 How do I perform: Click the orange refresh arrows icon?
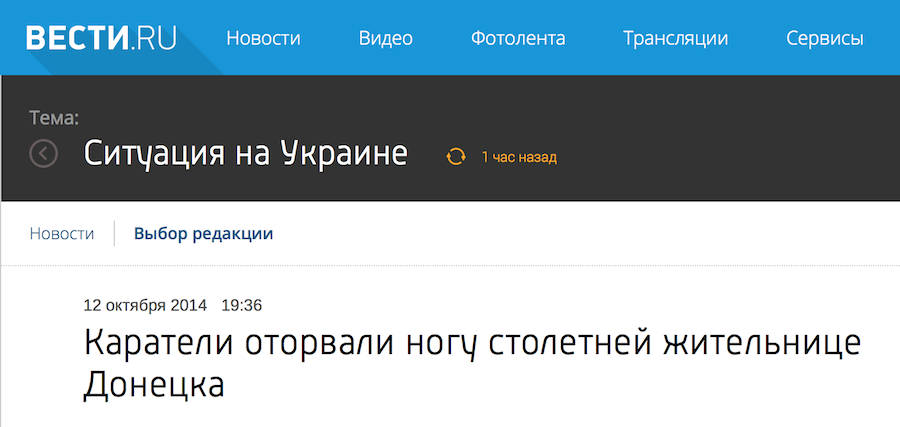tap(456, 156)
